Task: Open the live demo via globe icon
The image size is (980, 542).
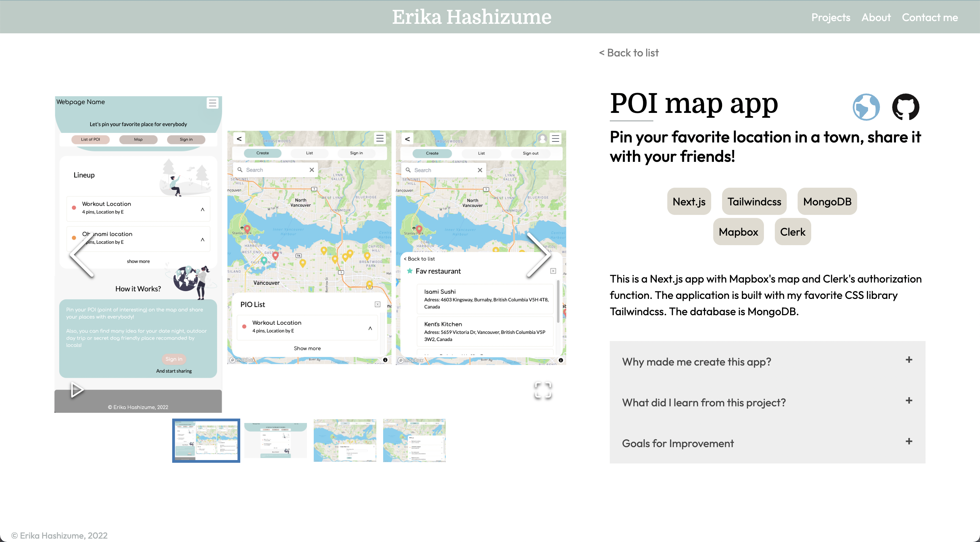Action: tap(866, 107)
